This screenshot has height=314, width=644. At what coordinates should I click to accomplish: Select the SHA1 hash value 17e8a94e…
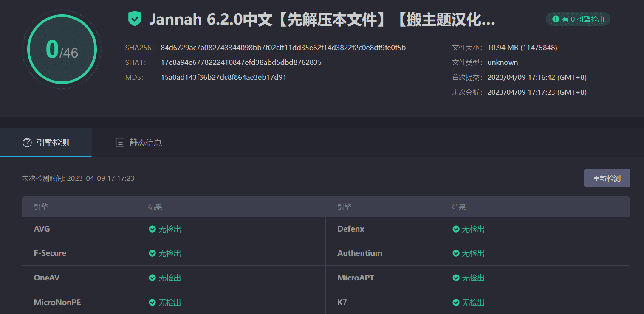coord(241,62)
